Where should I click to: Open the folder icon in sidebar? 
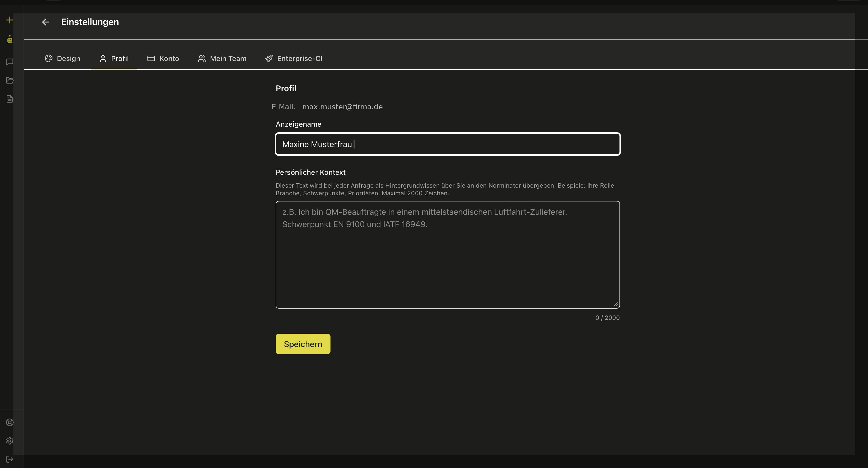[10, 80]
